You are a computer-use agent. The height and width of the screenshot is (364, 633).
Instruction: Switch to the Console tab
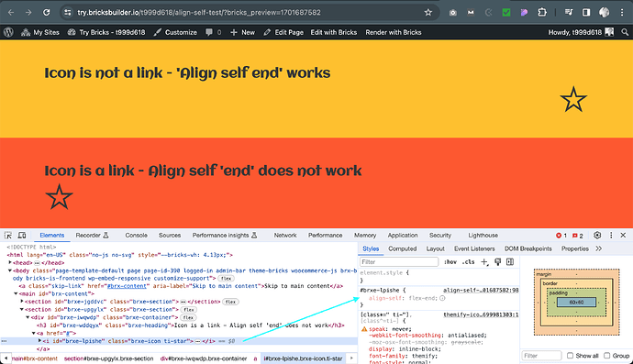[136, 236]
